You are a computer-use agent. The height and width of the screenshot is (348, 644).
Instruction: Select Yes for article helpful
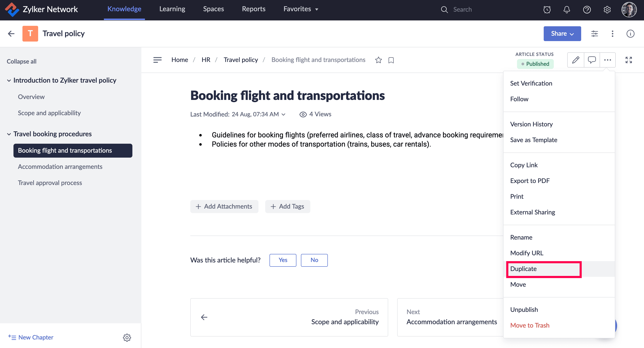pyautogui.click(x=283, y=260)
